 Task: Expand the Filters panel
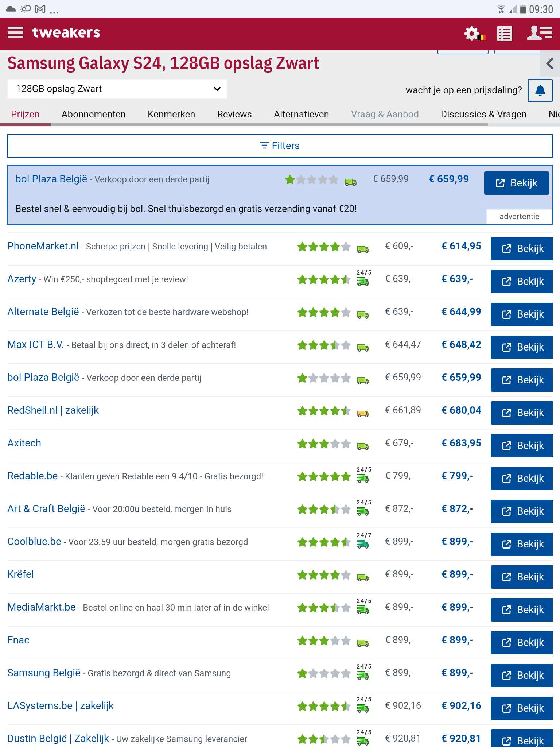(280, 146)
